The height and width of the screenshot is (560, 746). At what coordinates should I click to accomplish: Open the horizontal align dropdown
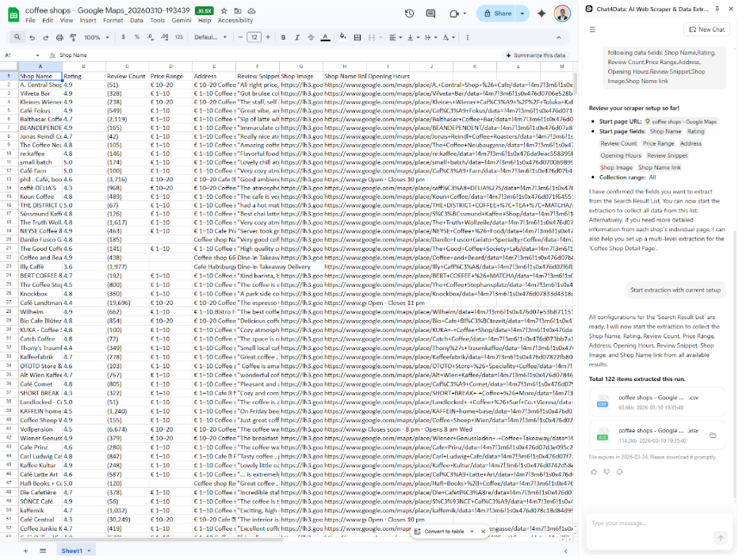click(396, 37)
